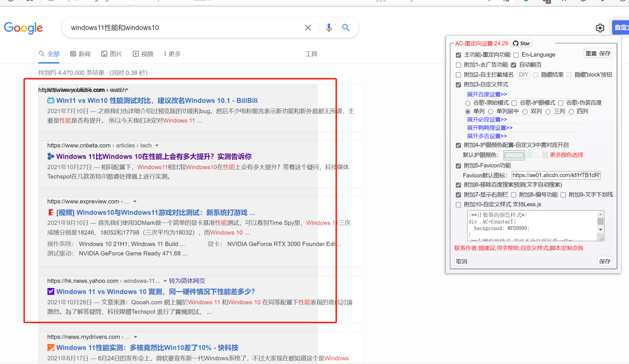Screen dimensions: 629x364
Task: Switch to 图片 search tab
Action: (x=112, y=54)
